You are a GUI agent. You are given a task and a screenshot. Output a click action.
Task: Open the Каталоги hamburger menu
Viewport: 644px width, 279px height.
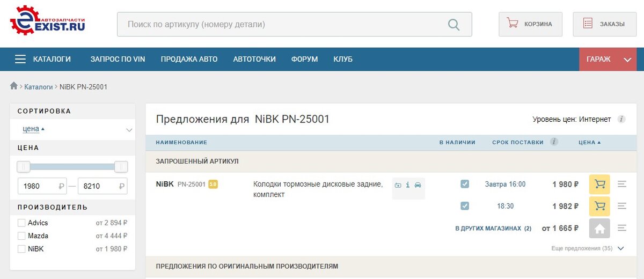[x=43, y=59]
